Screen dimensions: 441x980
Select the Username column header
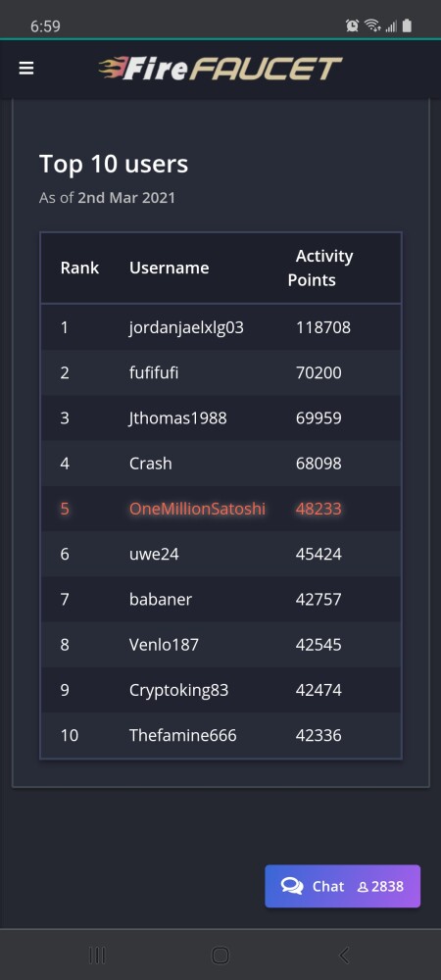click(170, 268)
